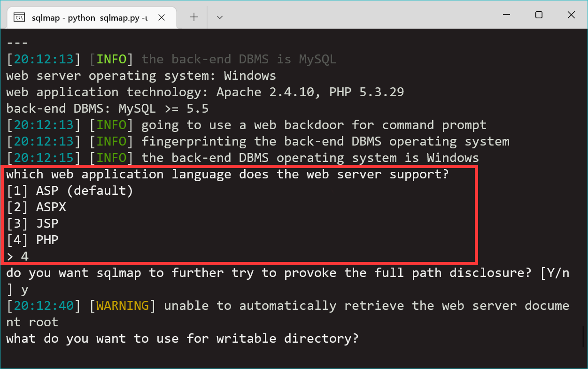Screen dimensions: 588x369
Task: Click the '[3] JSP' option line
Action: tap(32, 223)
